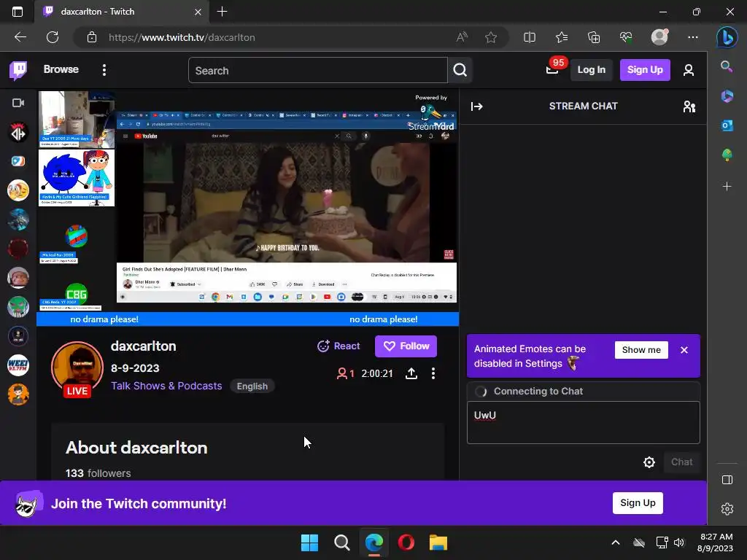This screenshot has height=560, width=747.
Task: Open the WEEI 93.7FM channel in sidebar
Action: click(x=18, y=365)
